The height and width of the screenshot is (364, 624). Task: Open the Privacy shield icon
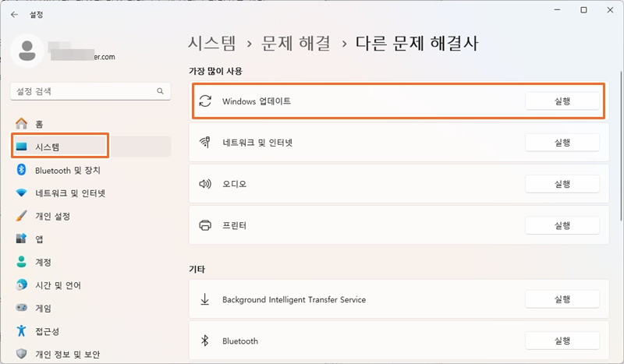click(x=22, y=353)
